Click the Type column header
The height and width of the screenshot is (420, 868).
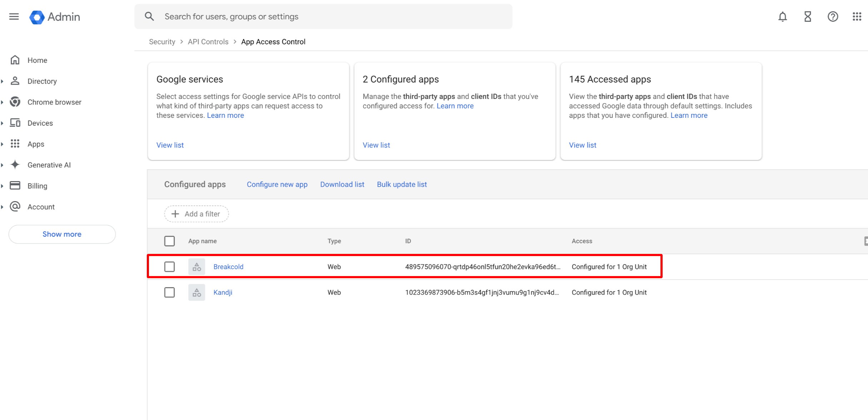(334, 241)
